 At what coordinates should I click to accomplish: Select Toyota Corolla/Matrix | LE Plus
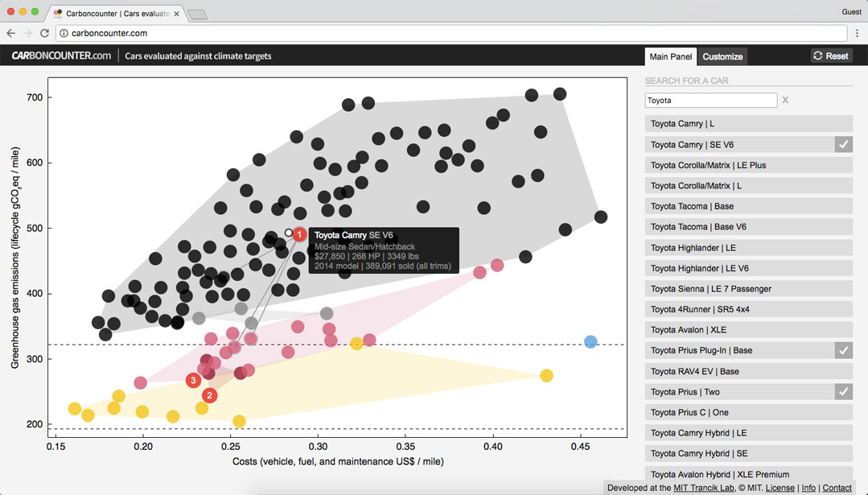(x=748, y=165)
